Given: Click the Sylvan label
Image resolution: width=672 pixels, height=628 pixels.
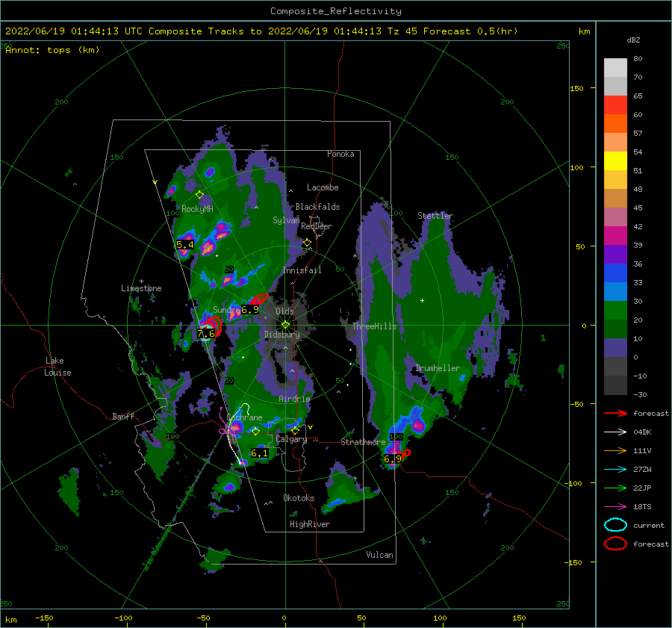Looking at the screenshot, I should 286,220.
